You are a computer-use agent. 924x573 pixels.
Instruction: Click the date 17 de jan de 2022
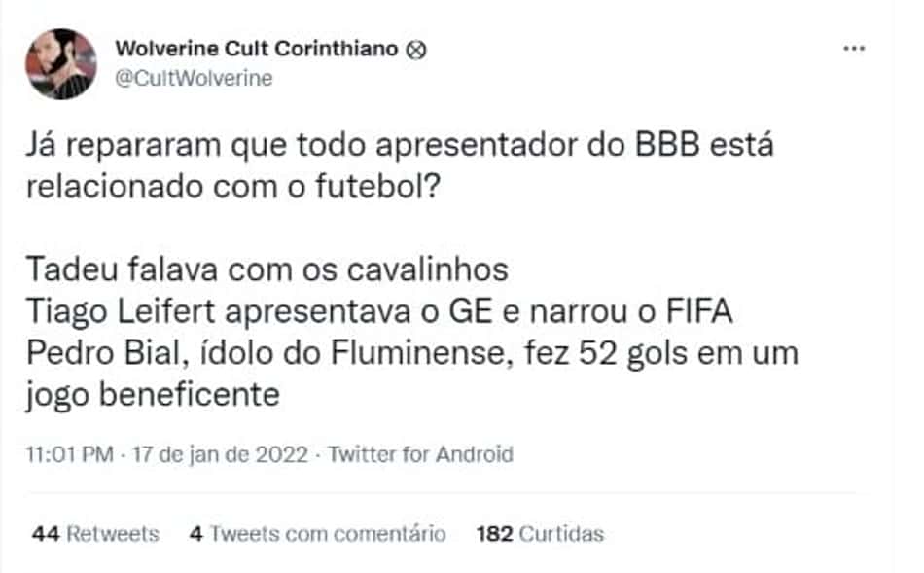pos(220,454)
